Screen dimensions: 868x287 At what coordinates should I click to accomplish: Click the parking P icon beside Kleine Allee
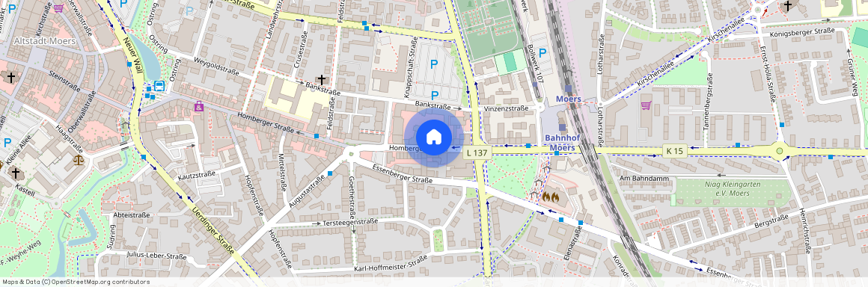[7, 143]
